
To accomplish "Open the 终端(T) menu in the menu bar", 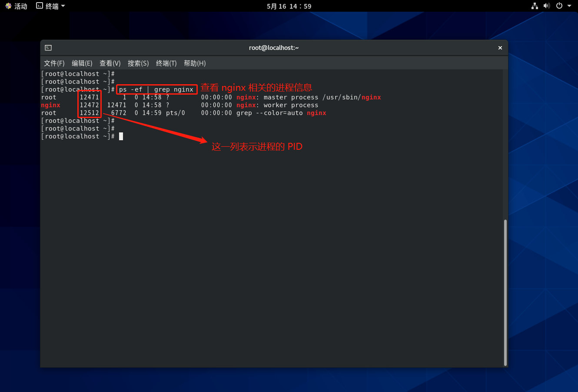I will (166, 63).
